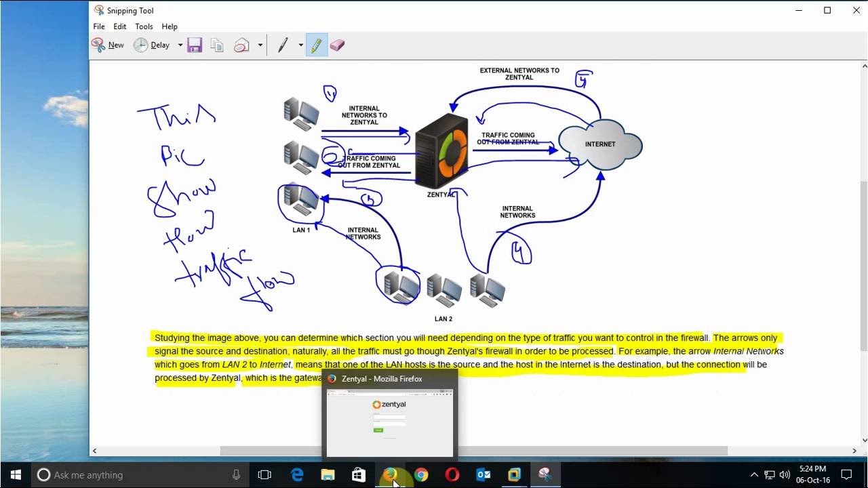Click the Cortana 'Ask me anything' search box
Viewport: 868px width, 488px height.
[139, 475]
